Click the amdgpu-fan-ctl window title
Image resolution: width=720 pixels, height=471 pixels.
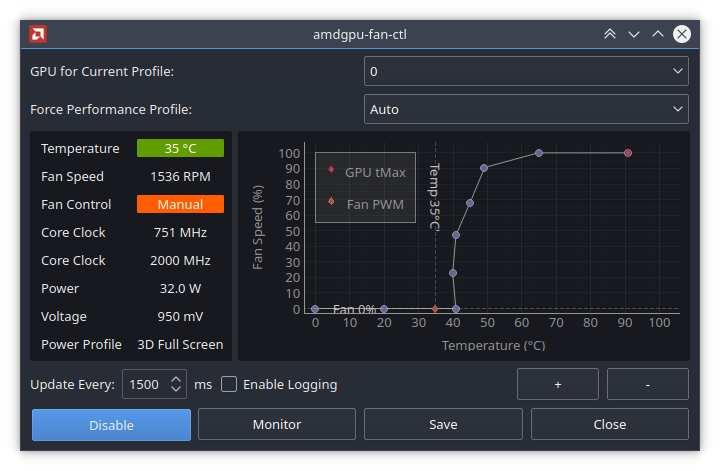[x=360, y=34]
